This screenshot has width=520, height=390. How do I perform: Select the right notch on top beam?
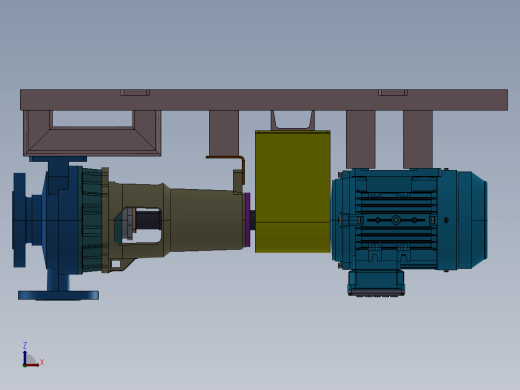click(x=393, y=92)
